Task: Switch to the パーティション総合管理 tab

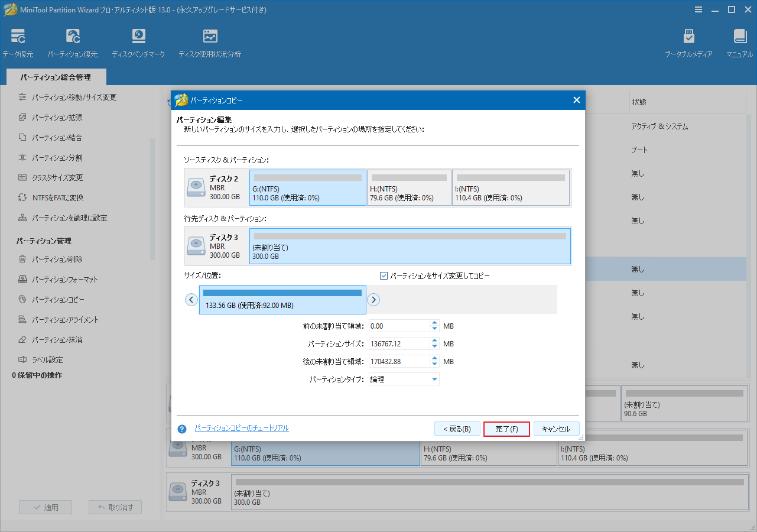Action: point(56,77)
